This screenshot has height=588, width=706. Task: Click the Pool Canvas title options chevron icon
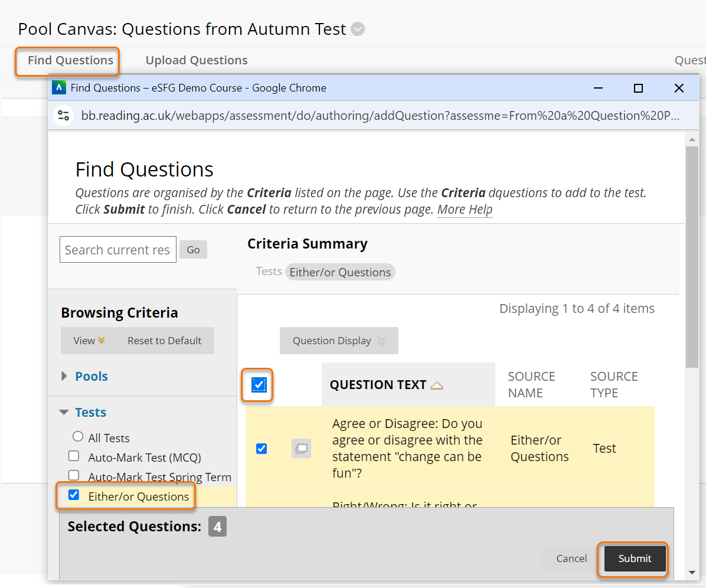click(358, 29)
